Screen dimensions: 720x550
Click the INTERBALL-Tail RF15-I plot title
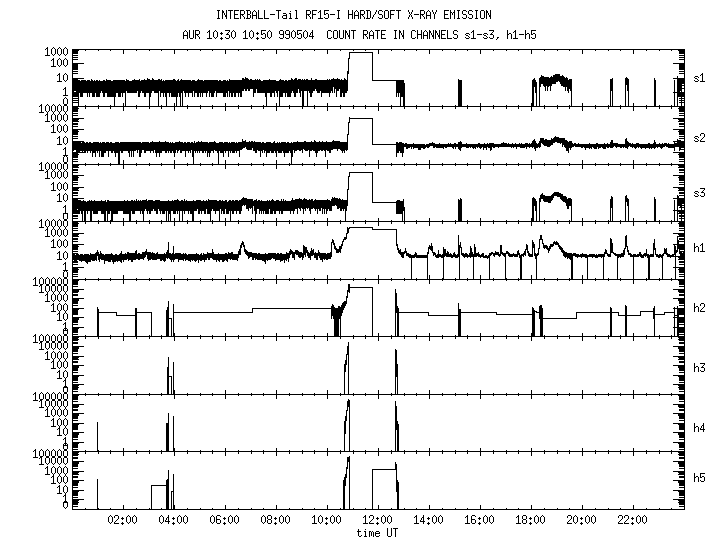354,15
